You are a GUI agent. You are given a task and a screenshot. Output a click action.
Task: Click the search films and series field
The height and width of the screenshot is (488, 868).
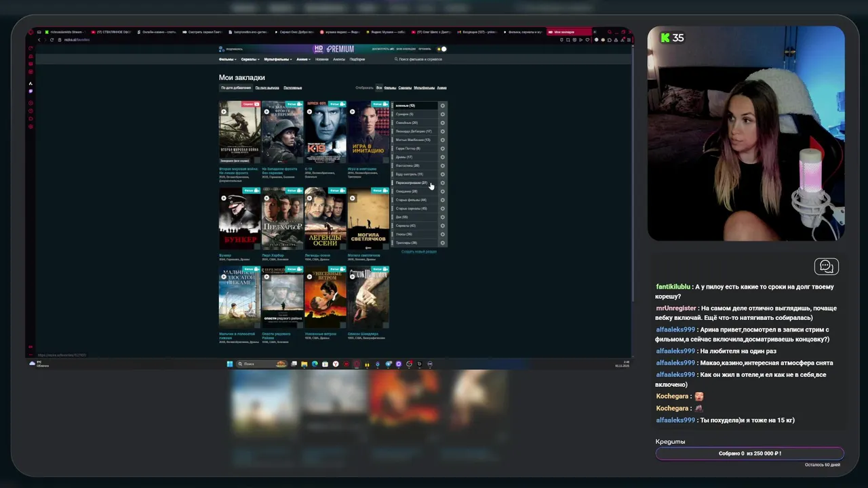click(420, 59)
